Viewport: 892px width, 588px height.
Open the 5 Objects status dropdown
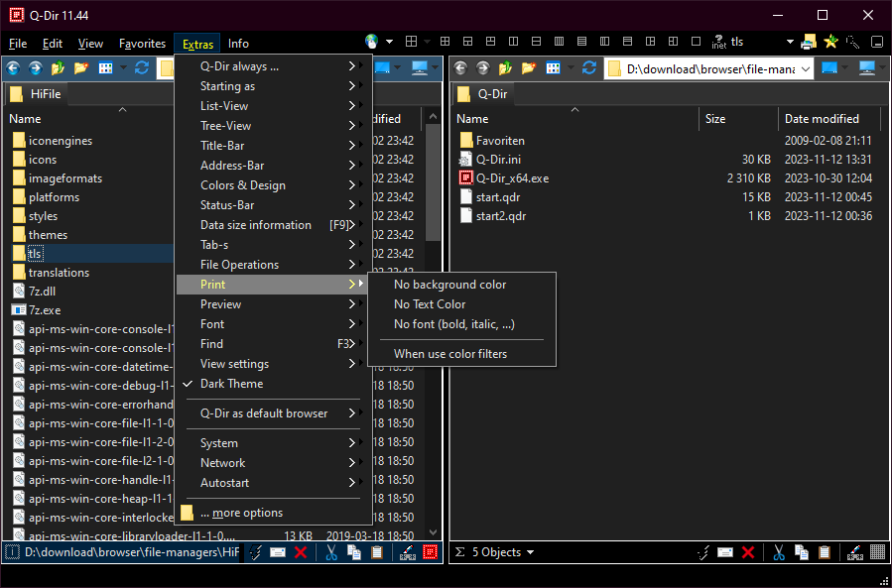click(x=502, y=552)
